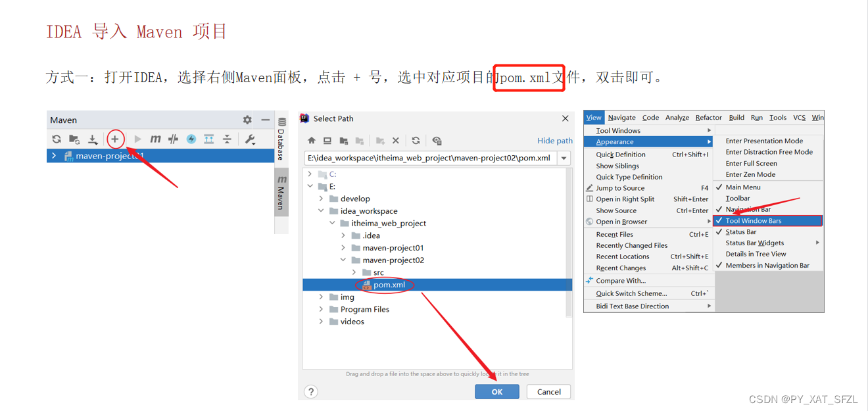The width and height of the screenshot is (868, 411).
Task: Click Module Directory icon in Select Path
Action: [x=360, y=141]
